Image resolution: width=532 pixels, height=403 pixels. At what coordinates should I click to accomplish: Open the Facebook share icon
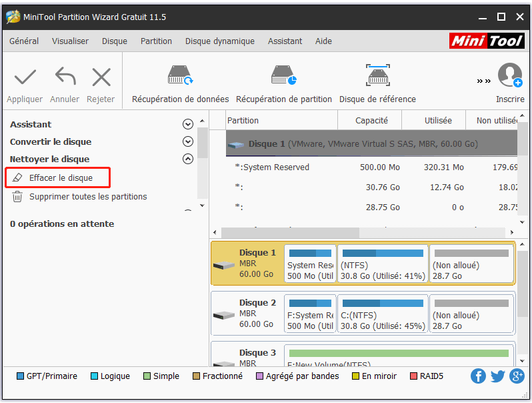pos(478,376)
